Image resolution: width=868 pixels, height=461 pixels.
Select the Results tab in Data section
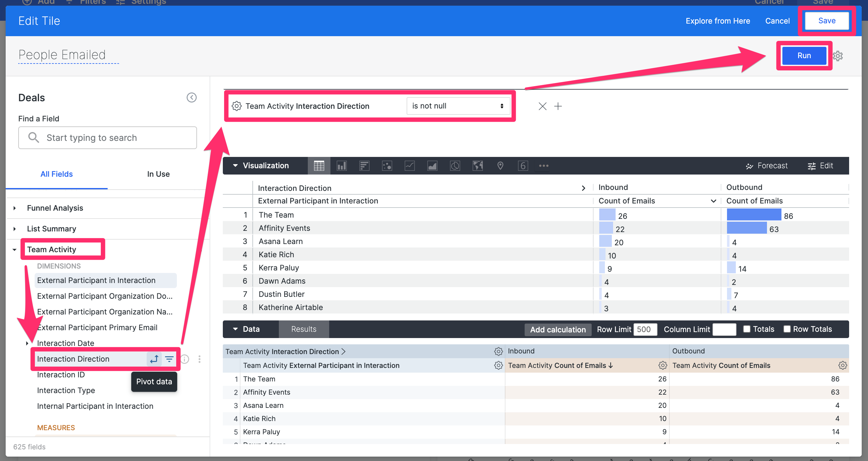pos(303,329)
